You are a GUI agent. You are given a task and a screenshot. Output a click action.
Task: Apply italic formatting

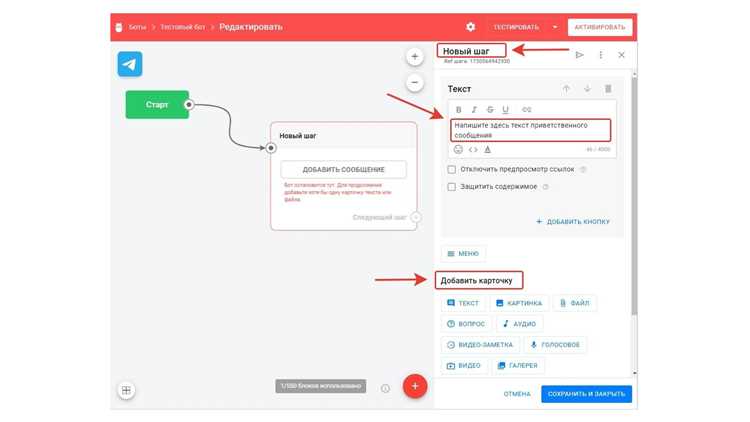pos(474,110)
